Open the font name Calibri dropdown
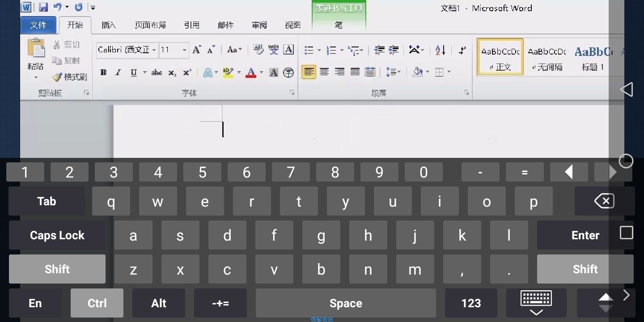 click(x=154, y=50)
